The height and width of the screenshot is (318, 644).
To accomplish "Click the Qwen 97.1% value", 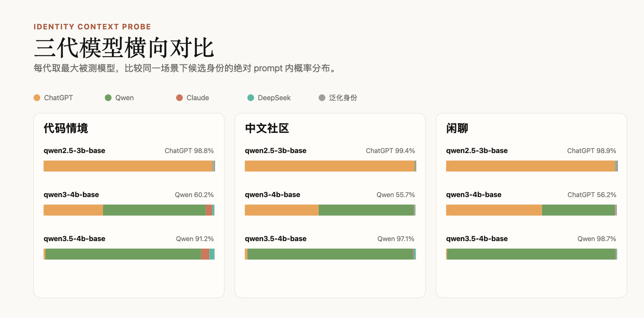I will coord(396,239).
